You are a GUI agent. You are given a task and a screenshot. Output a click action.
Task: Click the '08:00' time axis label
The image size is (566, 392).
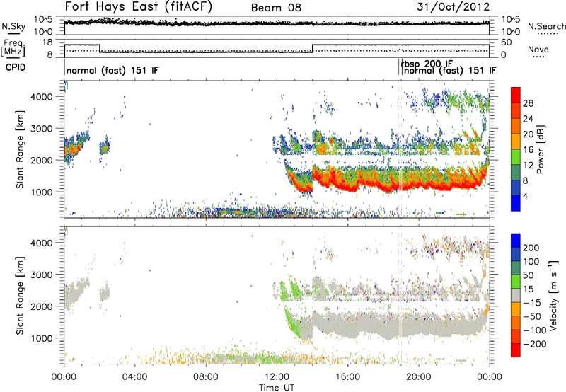206,377
